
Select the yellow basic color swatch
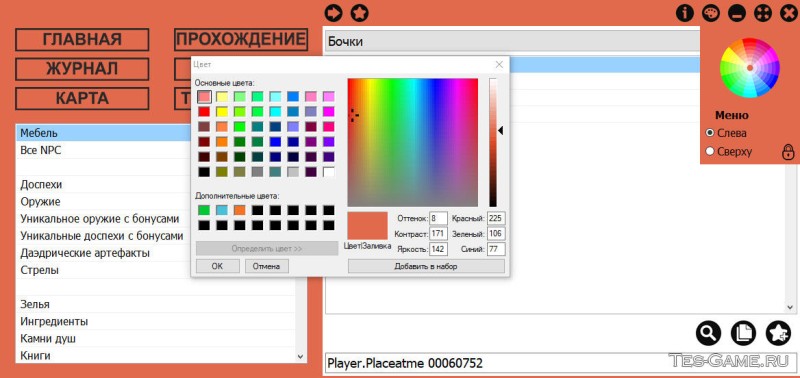pyautogui.click(x=222, y=111)
